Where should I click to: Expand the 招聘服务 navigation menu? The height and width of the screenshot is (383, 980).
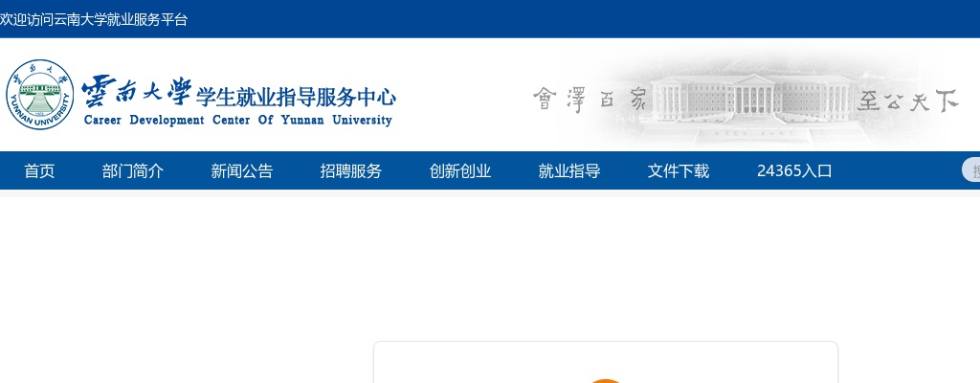tap(351, 171)
